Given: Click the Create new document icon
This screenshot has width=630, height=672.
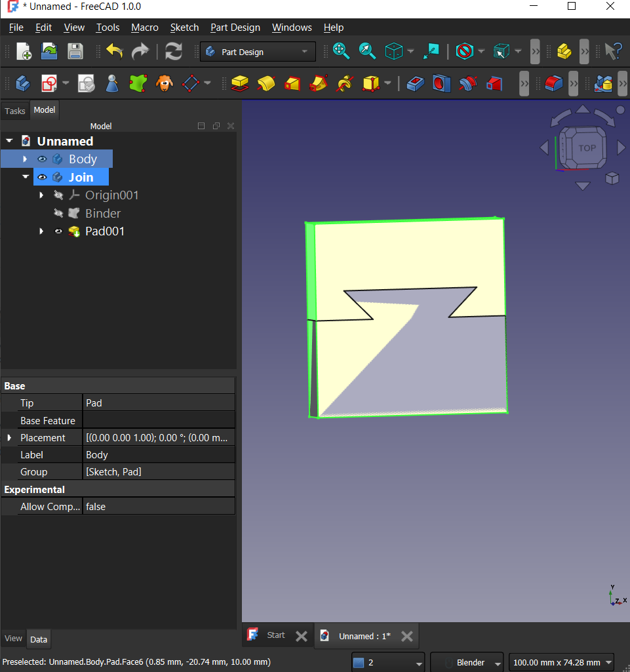Looking at the screenshot, I should click(24, 51).
